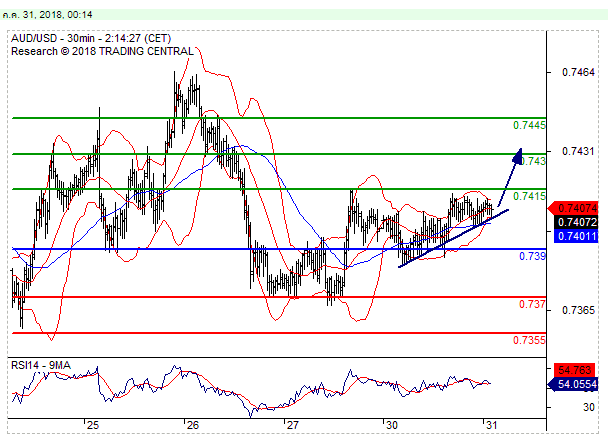
Task: Click the red 0.737 support level label
Action: 532,304
